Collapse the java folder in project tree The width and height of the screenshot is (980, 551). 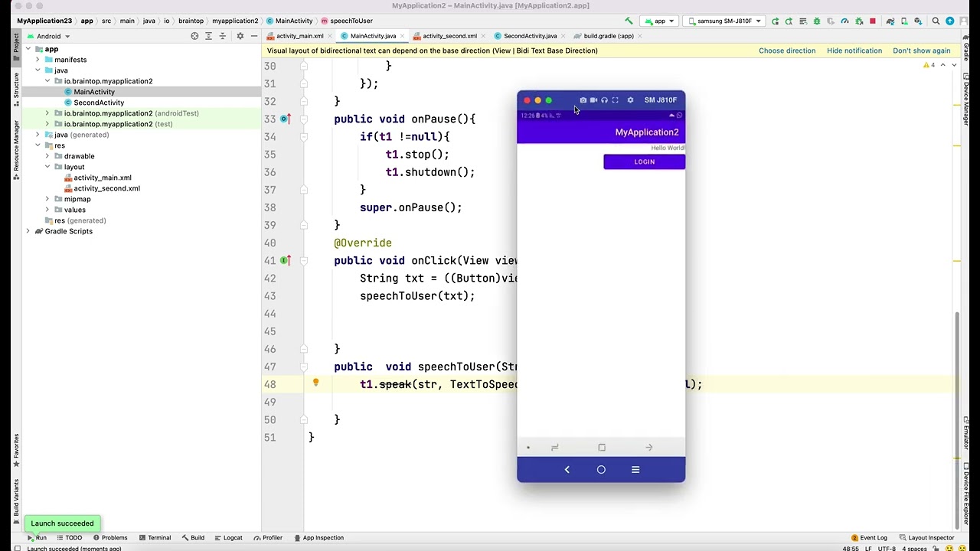[38, 70]
